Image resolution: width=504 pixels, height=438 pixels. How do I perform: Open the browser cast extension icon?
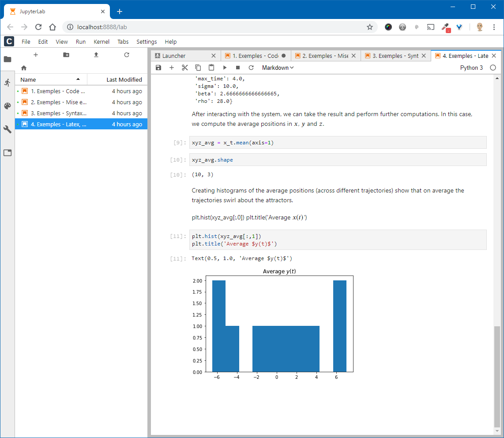click(x=430, y=27)
